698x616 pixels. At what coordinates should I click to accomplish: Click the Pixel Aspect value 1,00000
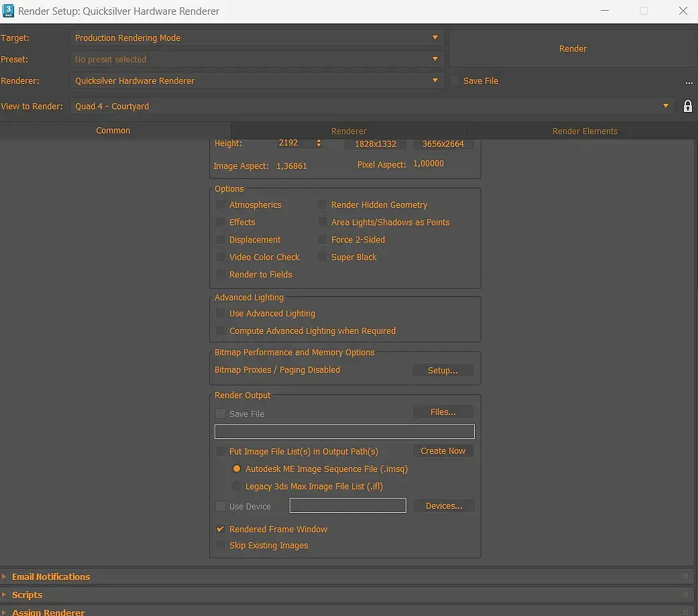(x=428, y=164)
